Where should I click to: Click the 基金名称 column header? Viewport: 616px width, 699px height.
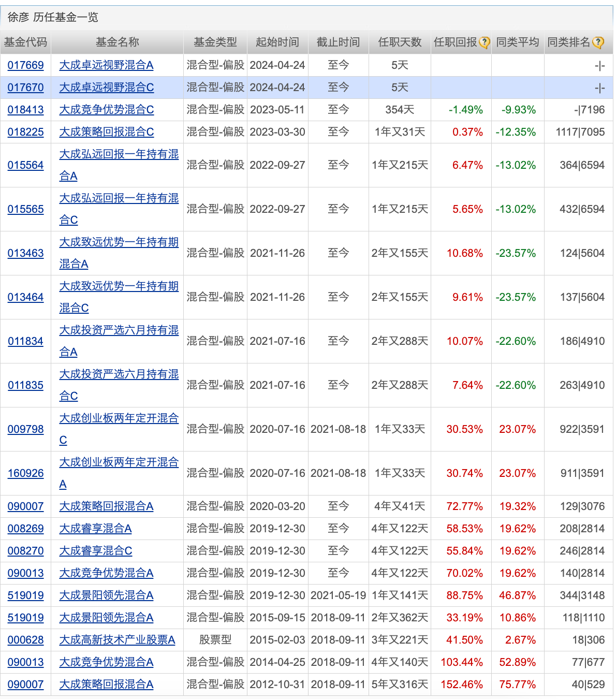pyautogui.click(x=118, y=42)
